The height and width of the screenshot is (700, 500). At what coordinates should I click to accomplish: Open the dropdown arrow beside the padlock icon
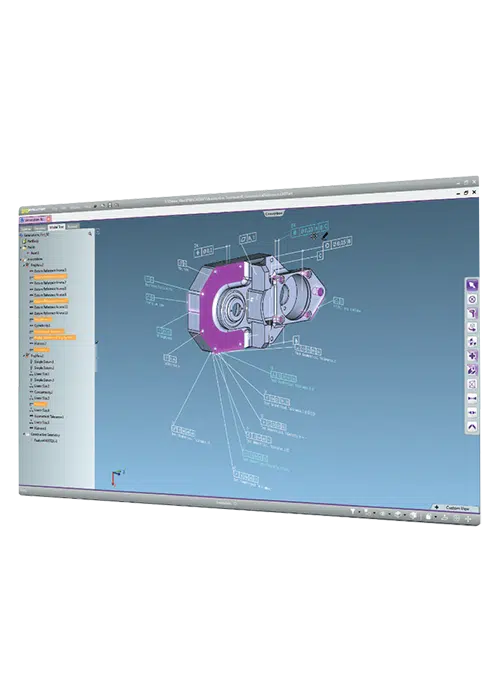[x=436, y=517]
